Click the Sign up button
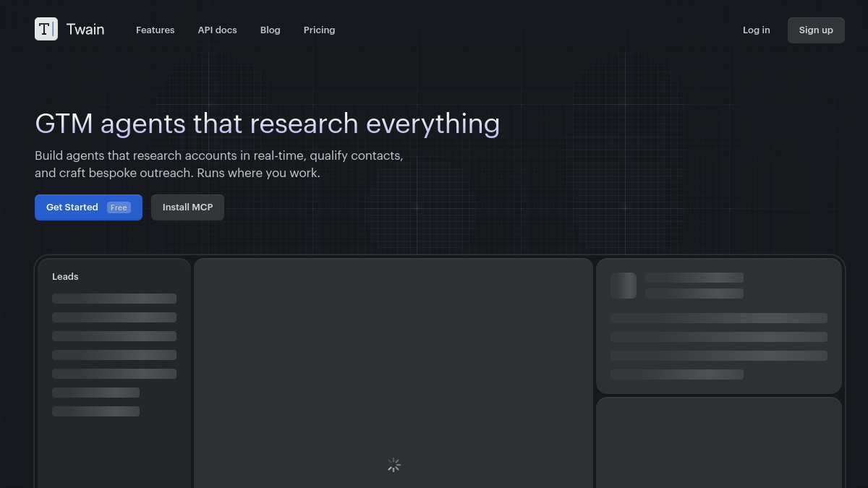The image size is (868, 488). tap(816, 30)
